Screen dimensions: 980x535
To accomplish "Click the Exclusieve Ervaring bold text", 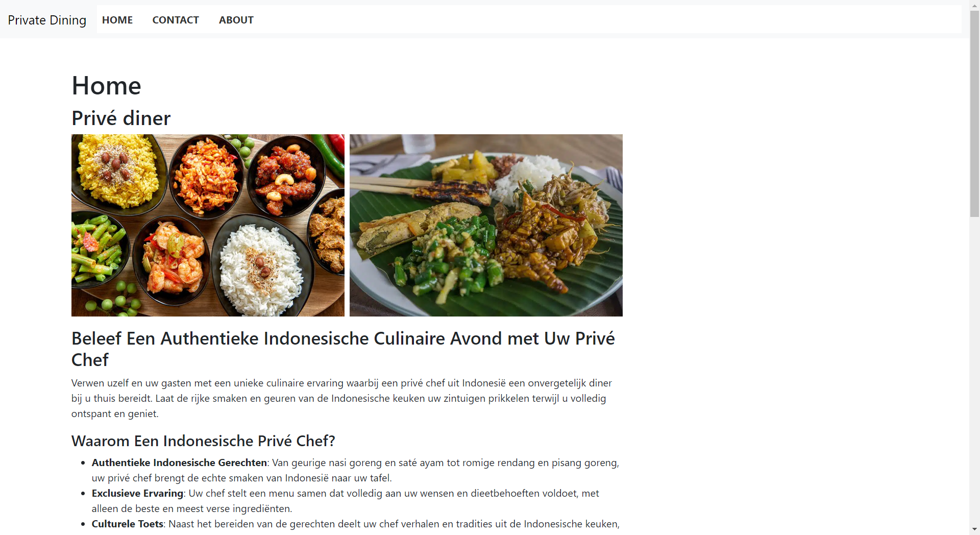I will (137, 493).
